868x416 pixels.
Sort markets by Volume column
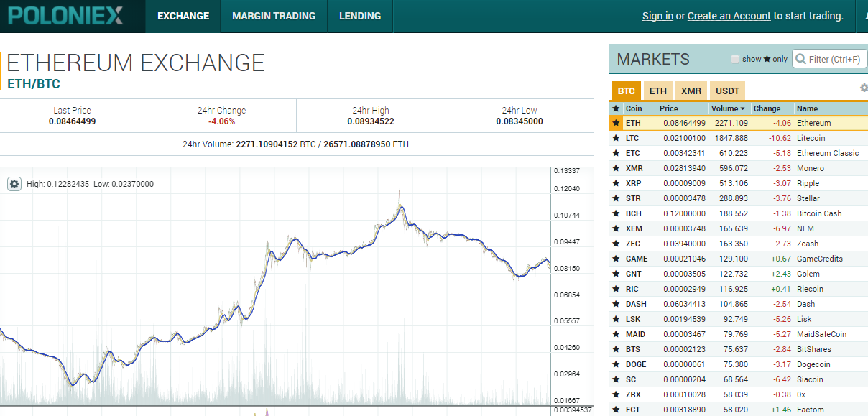coord(728,108)
